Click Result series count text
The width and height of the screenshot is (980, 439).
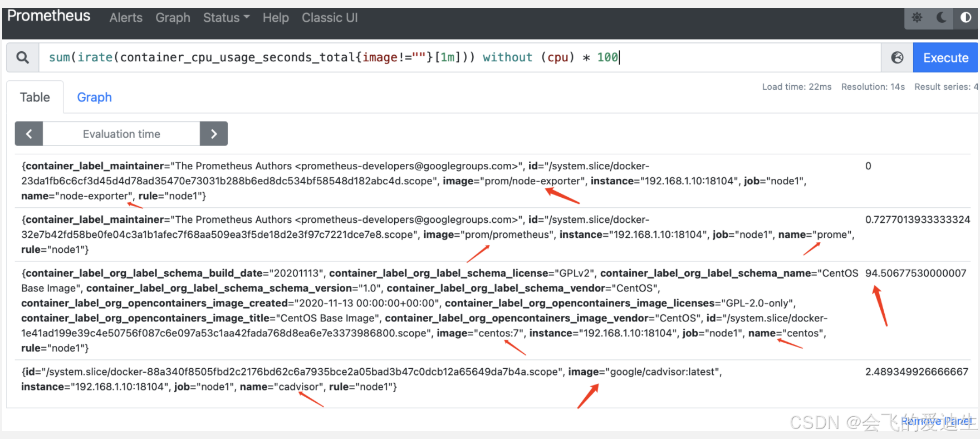pos(946,87)
